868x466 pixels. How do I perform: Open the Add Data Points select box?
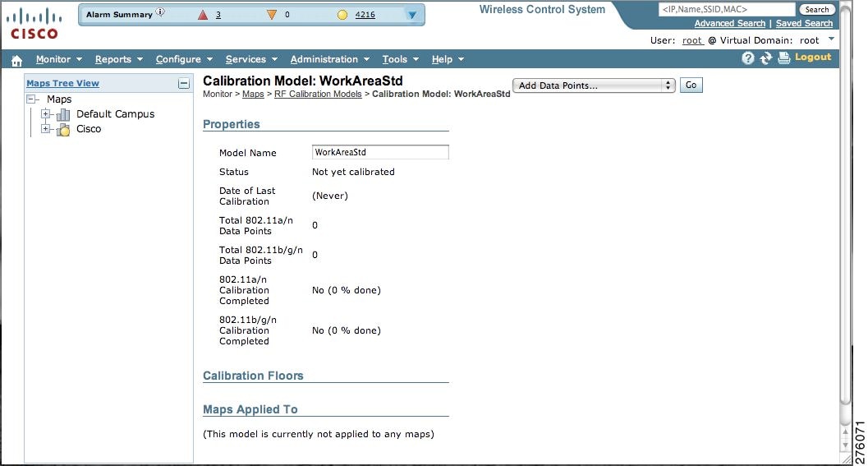click(x=594, y=85)
